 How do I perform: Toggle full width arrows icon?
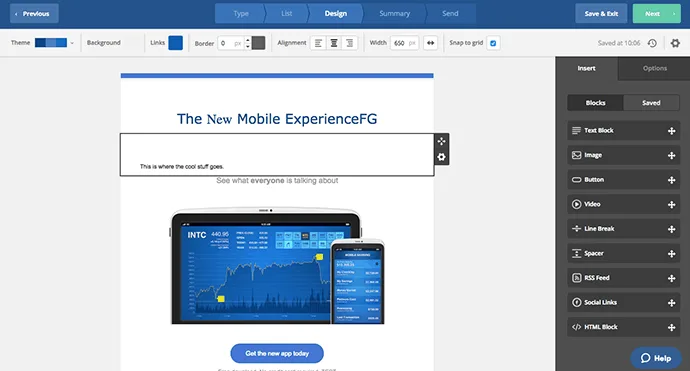[430, 43]
